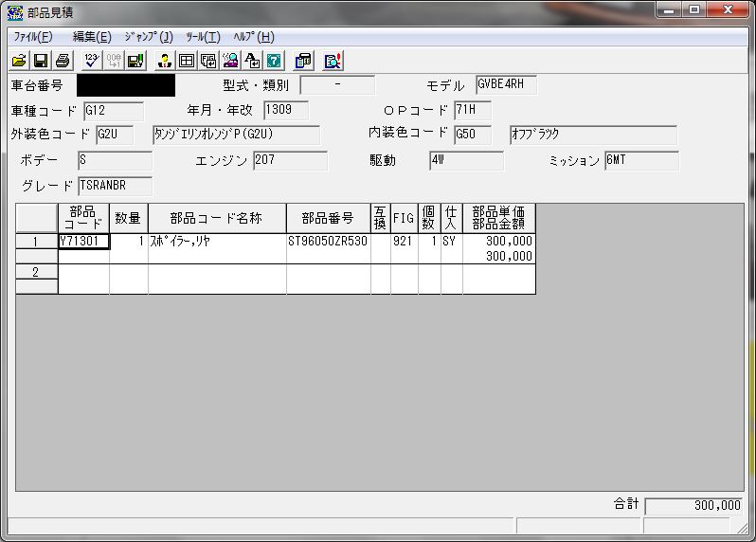Image resolution: width=756 pixels, height=542 pixels.
Task: Click the 個数 column header
Action: 429,218
